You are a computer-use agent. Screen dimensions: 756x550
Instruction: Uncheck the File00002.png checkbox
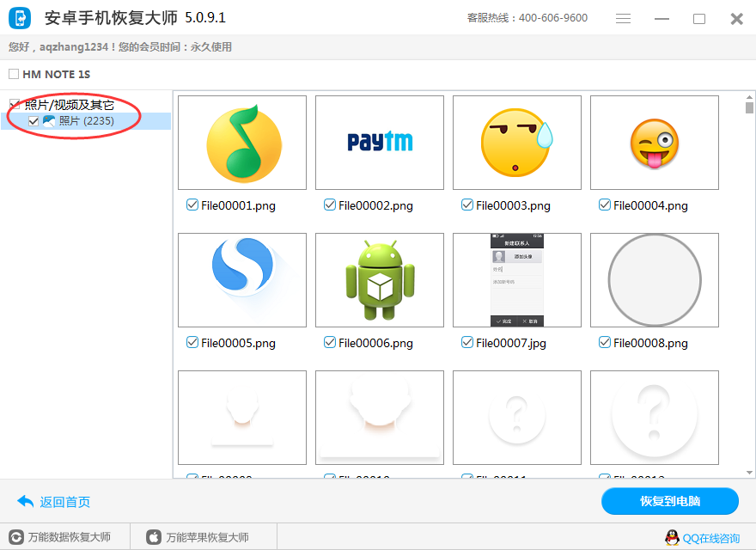(x=330, y=205)
